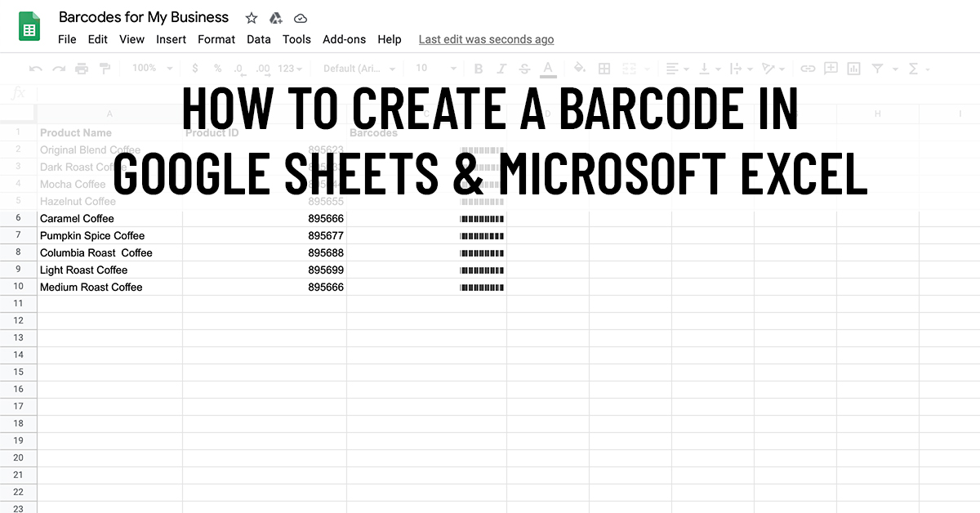980x513 pixels.
Task: Open the fill color picker
Action: click(579, 69)
